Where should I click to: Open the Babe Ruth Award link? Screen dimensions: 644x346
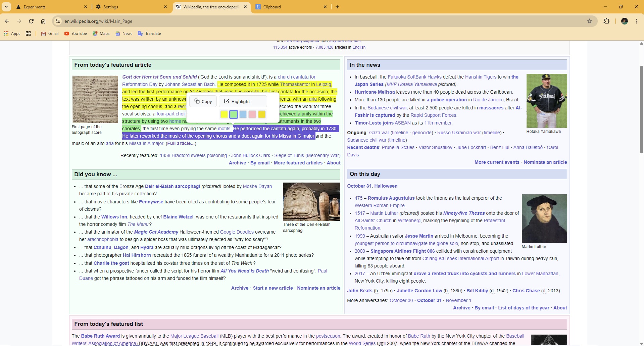(100, 336)
